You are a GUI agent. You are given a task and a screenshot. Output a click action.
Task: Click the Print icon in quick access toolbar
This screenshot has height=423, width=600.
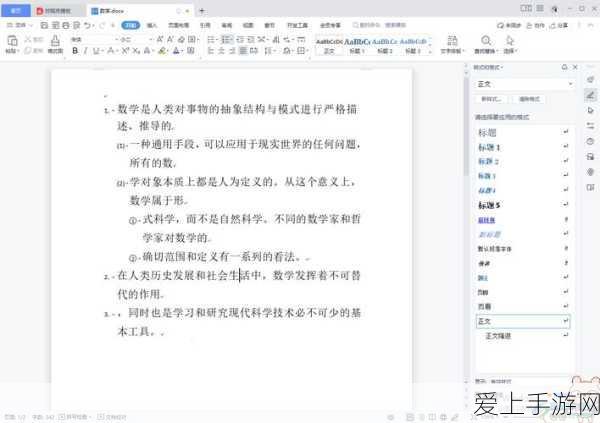click(x=66, y=25)
